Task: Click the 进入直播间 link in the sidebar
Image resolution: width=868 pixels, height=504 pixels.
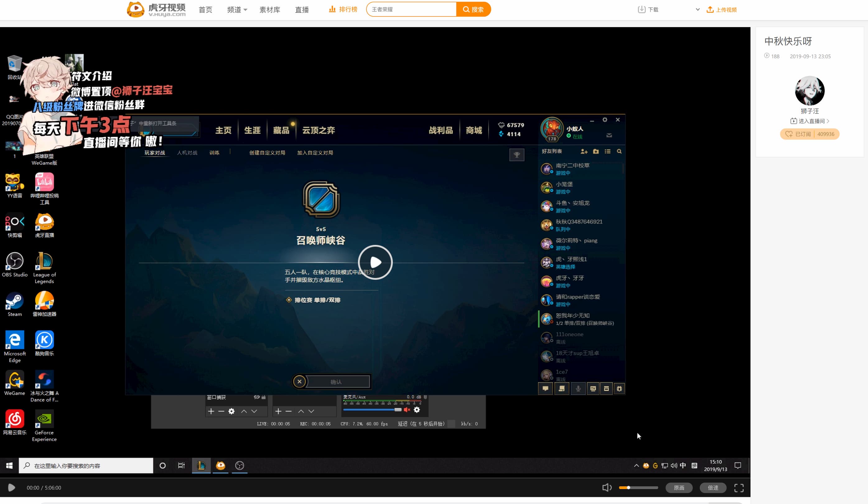Action: coord(810,121)
